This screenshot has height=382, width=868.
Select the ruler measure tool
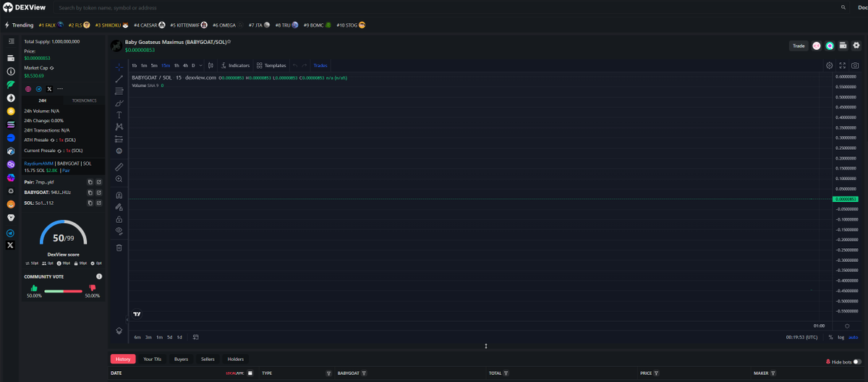click(119, 166)
